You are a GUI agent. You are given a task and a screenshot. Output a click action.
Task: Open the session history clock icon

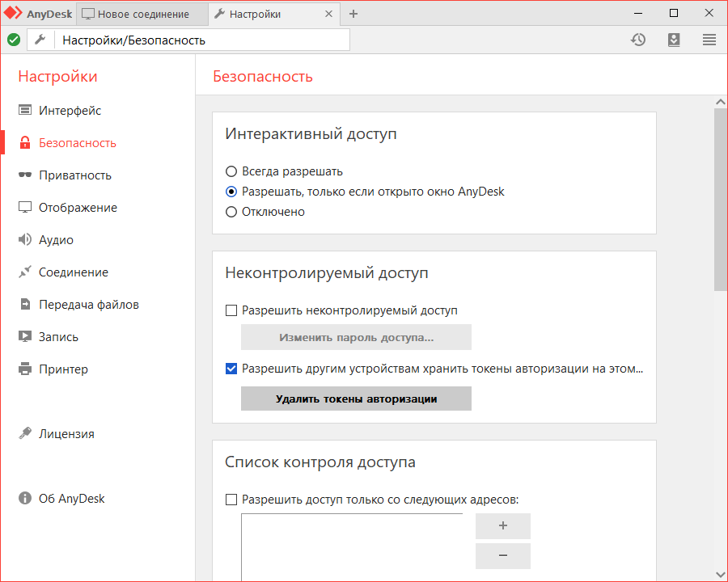(638, 40)
